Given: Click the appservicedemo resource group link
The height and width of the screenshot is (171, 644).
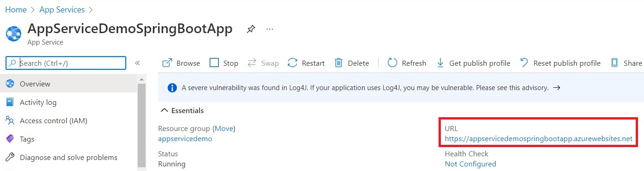Looking at the screenshot, I should [x=185, y=138].
